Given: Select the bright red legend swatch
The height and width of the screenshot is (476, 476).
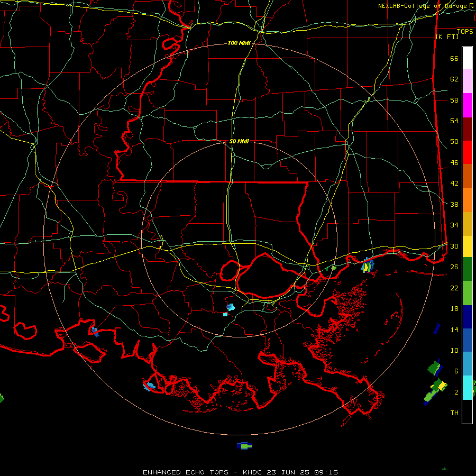Looking at the screenshot, I should coord(467,152).
